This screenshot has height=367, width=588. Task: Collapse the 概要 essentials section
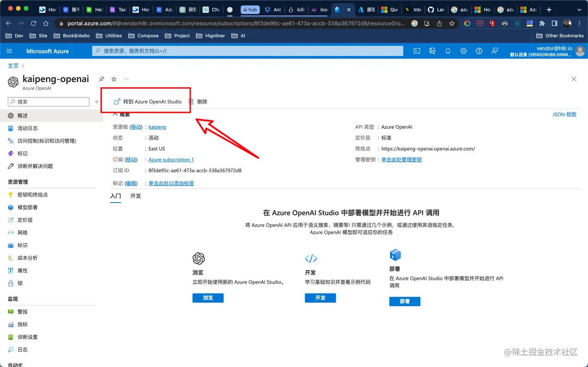pyautogui.click(x=121, y=114)
